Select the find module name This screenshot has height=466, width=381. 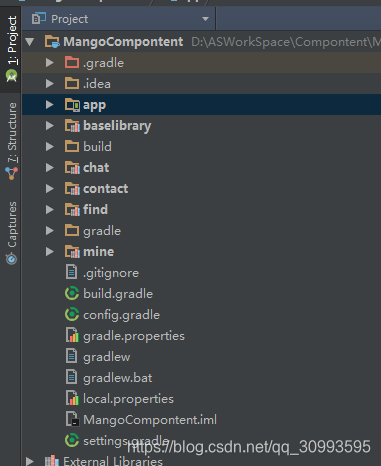click(x=96, y=210)
